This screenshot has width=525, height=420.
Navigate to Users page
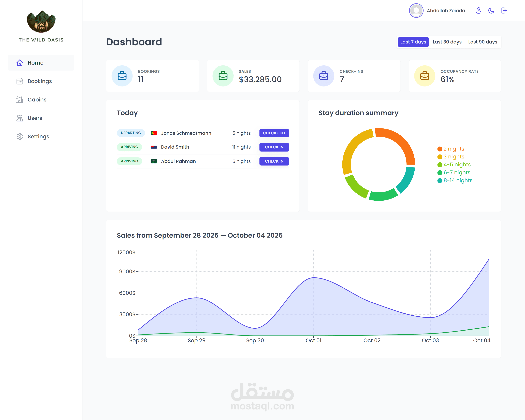pos(35,118)
